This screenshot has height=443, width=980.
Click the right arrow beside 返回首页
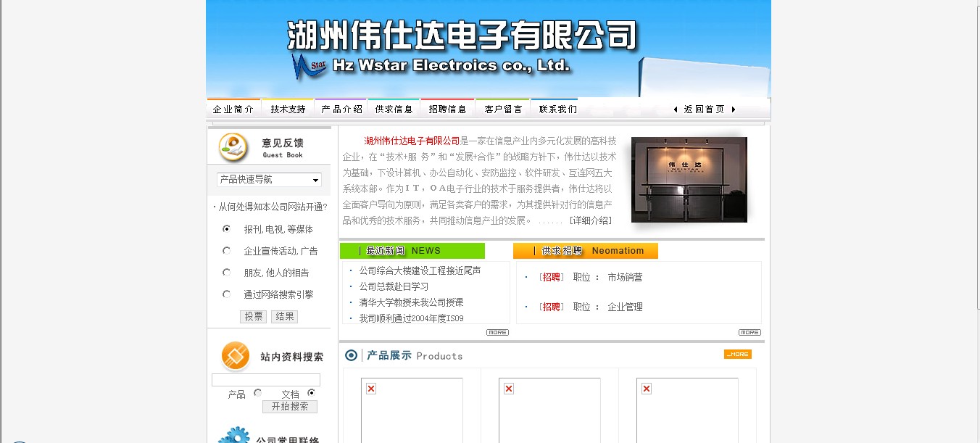(x=734, y=109)
